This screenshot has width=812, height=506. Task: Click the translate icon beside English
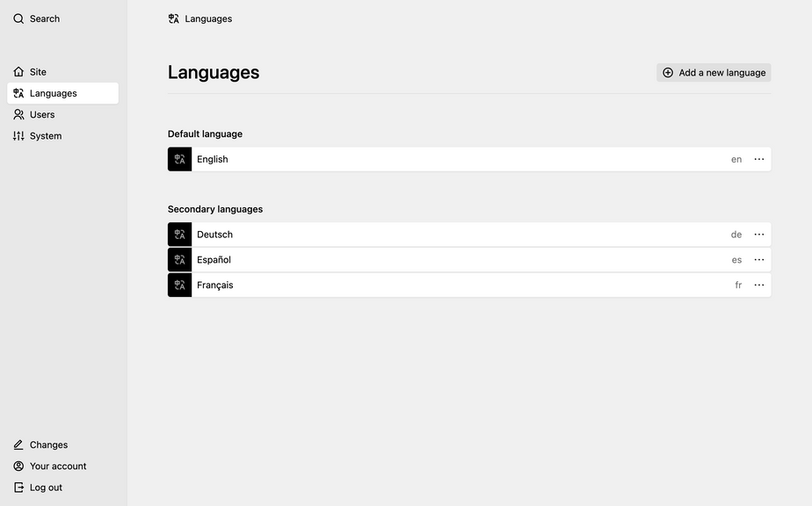[179, 159]
